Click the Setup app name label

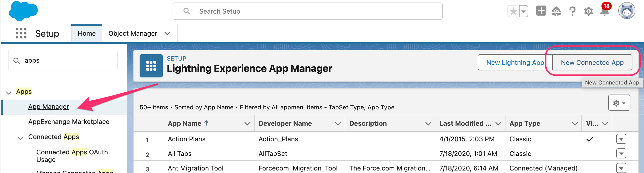pos(47,33)
